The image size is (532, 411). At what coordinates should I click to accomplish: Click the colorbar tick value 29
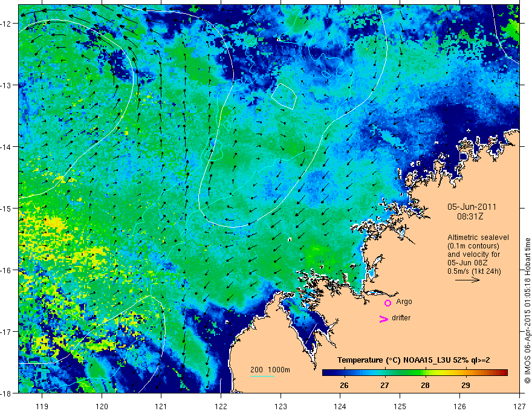465,386
